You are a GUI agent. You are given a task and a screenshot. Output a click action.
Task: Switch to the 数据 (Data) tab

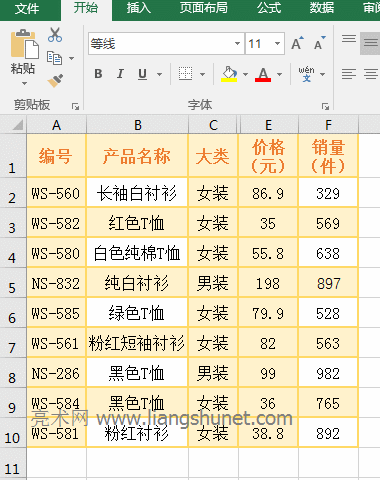(322, 8)
